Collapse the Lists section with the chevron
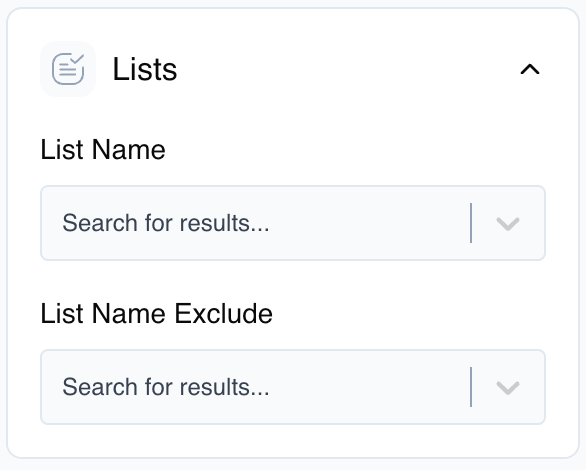This screenshot has height=470, width=586. click(530, 69)
